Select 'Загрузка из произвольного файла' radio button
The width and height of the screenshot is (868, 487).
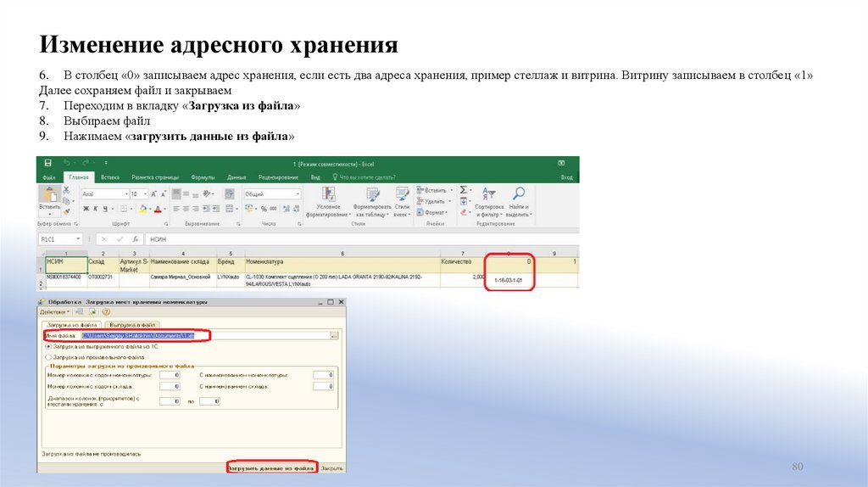pos(48,357)
